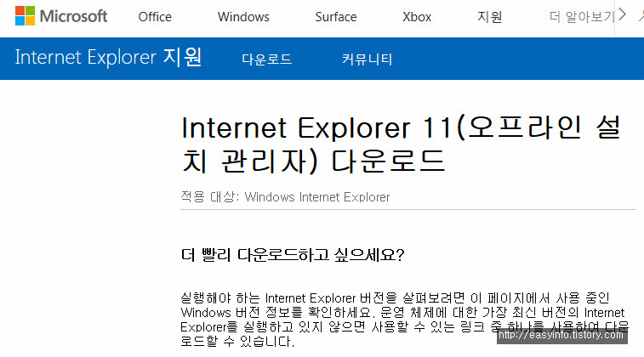Click the paragraph starting with 실행해야 하는
The image size is (644, 357).
click(405, 320)
